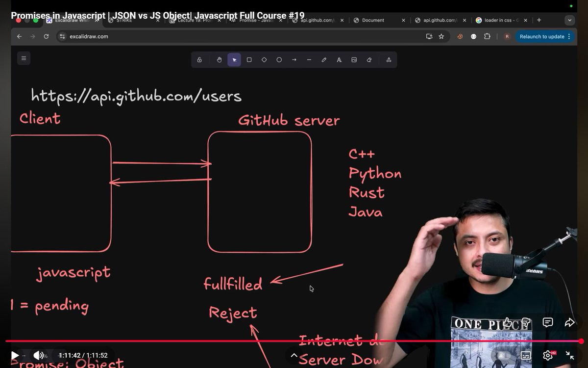Switch to the Excalidraw Whiteboard tab

tap(73, 20)
